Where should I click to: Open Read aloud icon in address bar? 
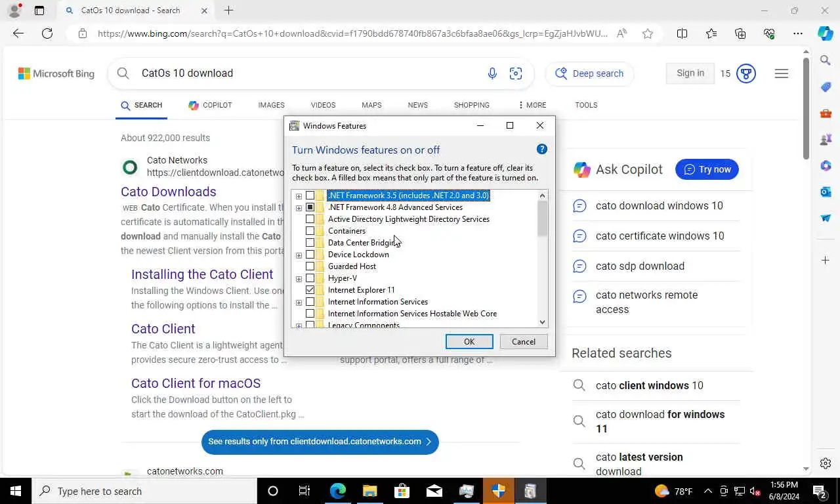point(621,33)
